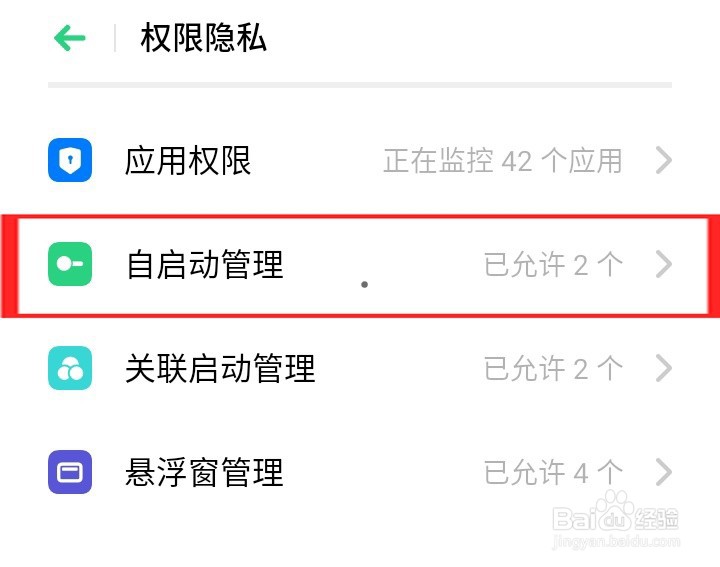Open 关联启动管理 settings
The height and width of the screenshot is (567, 720).
click(220, 368)
